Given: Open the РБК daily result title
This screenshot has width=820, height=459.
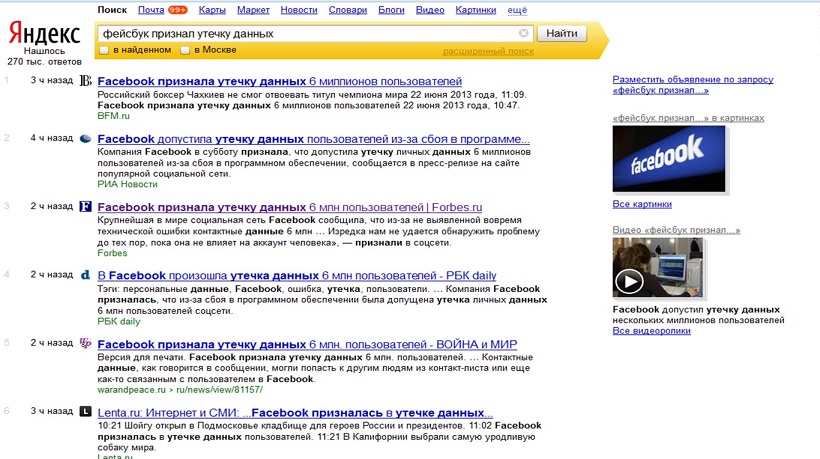Looking at the screenshot, I should (297, 276).
